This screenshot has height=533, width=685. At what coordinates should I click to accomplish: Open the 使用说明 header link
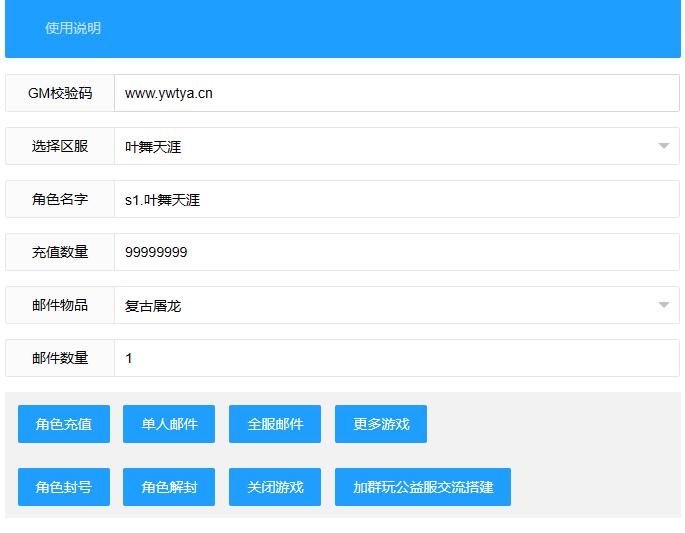pos(73,28)
